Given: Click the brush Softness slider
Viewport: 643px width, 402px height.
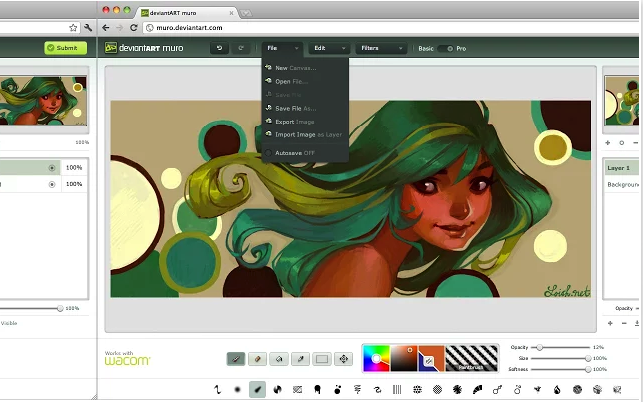Looking at the screenshot, I should [561, 370].
